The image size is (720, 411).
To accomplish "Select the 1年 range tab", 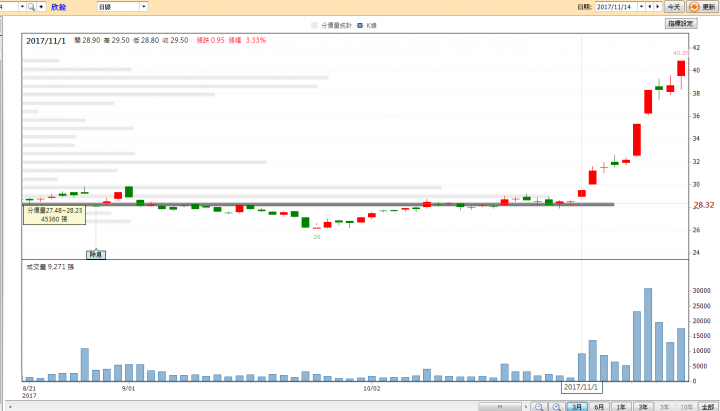I will (x=621, y=407).
